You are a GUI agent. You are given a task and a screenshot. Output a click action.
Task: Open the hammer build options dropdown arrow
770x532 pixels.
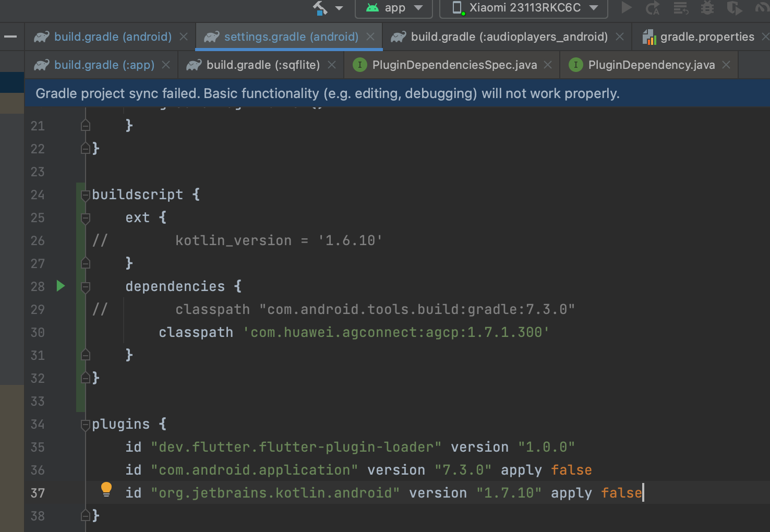click(x=339, y=8)
